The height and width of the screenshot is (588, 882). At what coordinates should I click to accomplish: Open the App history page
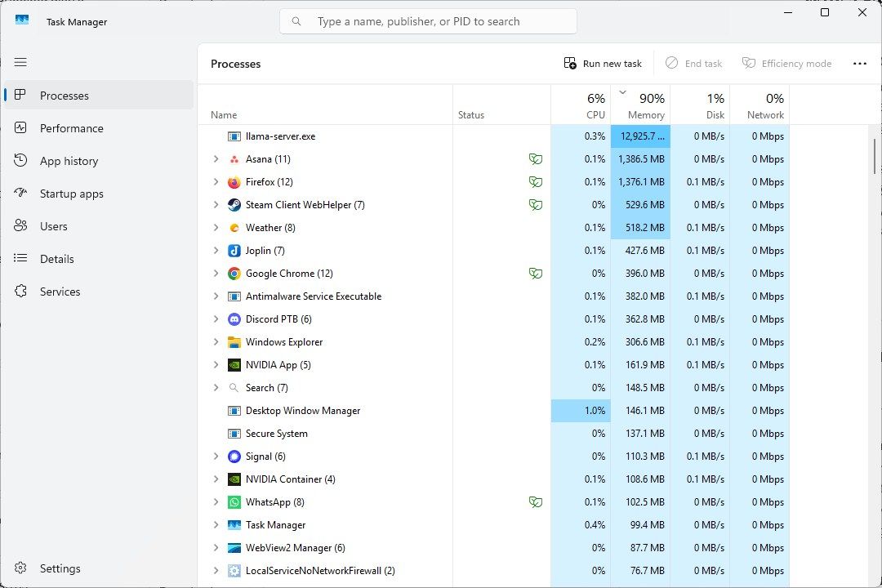pyautogui.click(x=99, y=160)
